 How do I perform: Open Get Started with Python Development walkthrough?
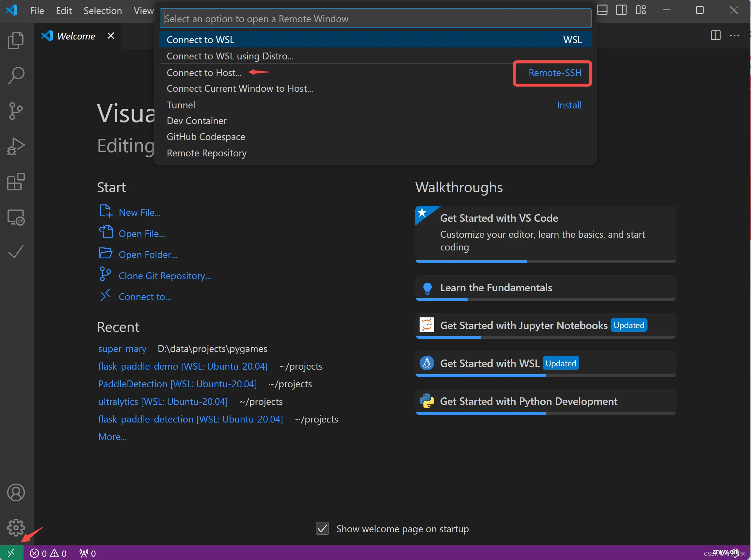546,401
